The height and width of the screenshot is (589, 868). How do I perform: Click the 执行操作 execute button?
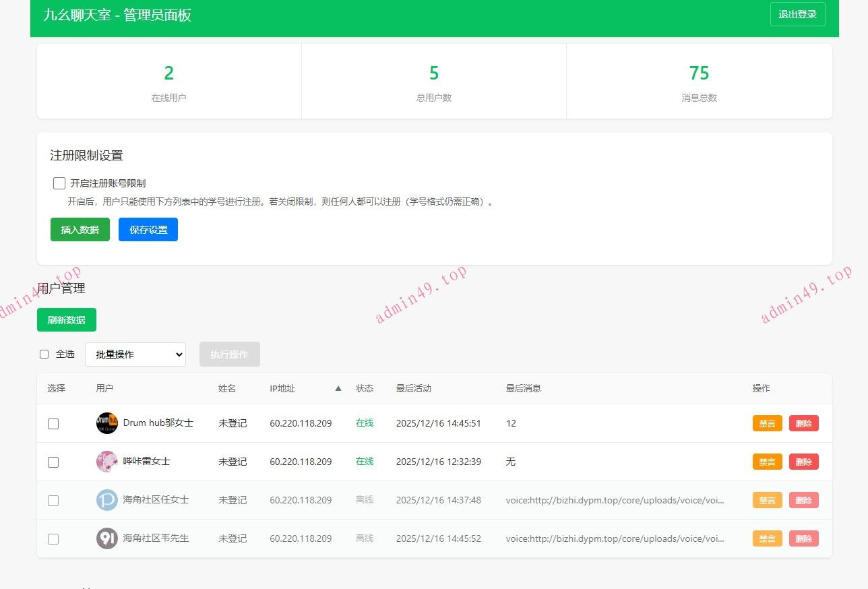click(x=229, y=354)
